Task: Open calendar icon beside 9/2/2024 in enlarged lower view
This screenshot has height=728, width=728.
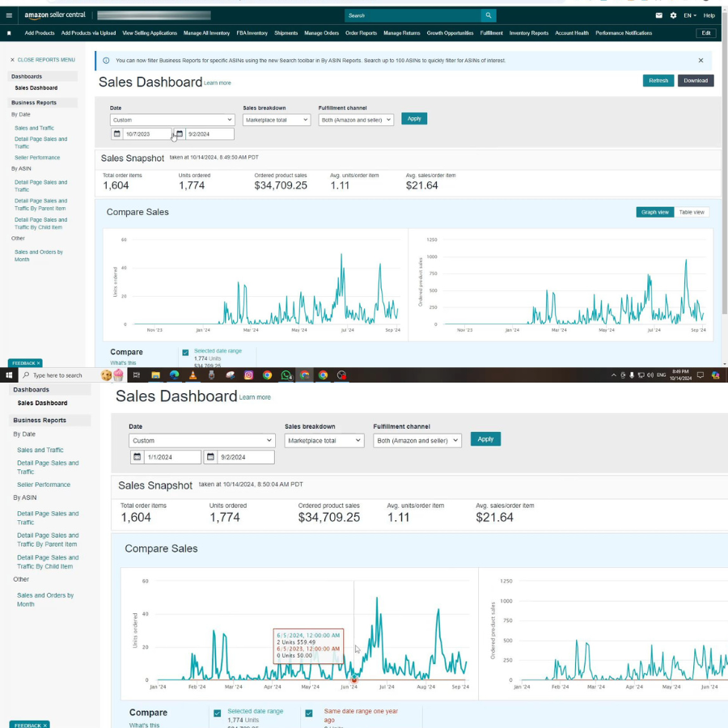Action: (x=210, y=457)
